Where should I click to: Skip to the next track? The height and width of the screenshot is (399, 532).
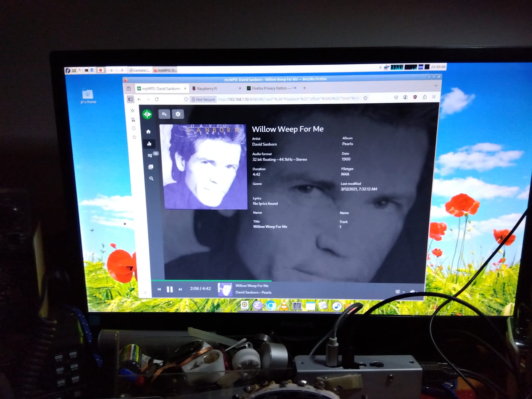pyautogui.click(x=180, y=289)
